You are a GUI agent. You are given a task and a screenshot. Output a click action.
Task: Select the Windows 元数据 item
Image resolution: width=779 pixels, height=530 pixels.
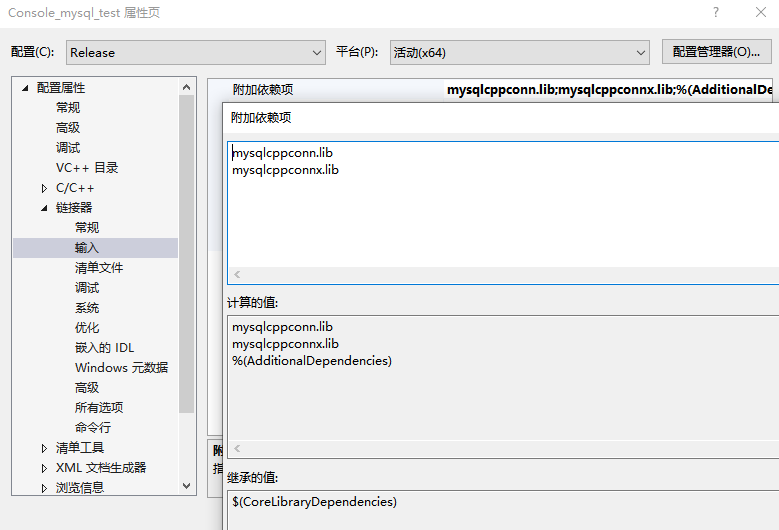122,368
